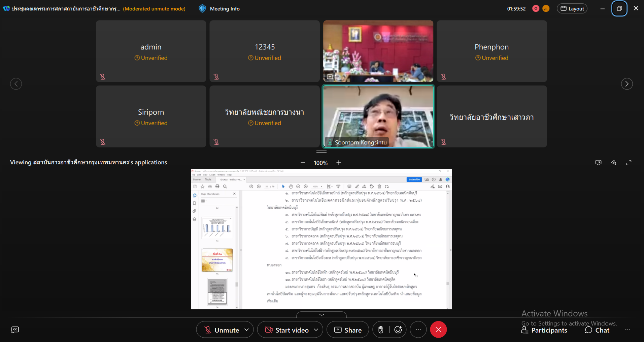Viewport: 644px width, 342px height.
Task: Toggle Start video button
Action: pyautogui.click(x=286, y=330)
